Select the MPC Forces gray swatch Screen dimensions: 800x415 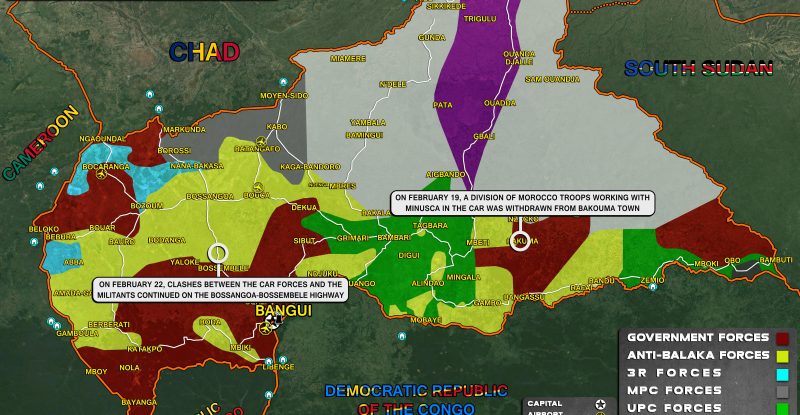[x=781, y=391]
